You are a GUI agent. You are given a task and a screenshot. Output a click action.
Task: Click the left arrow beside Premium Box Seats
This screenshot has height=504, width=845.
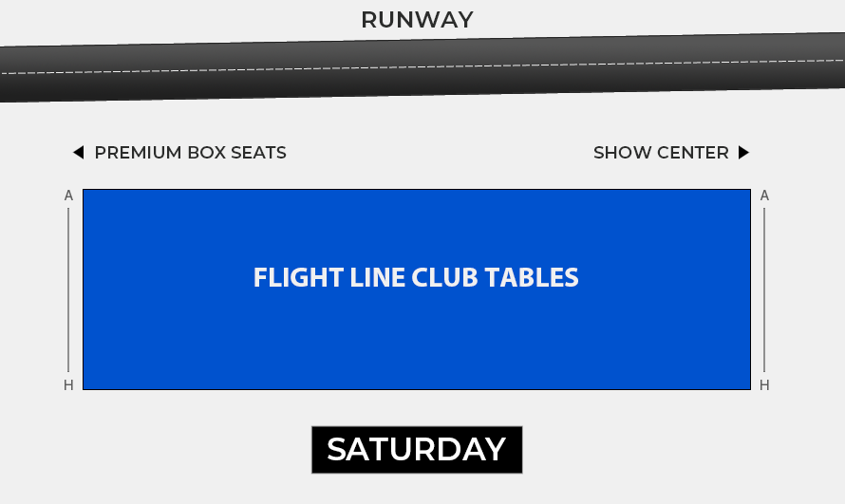tap(78, 153)
